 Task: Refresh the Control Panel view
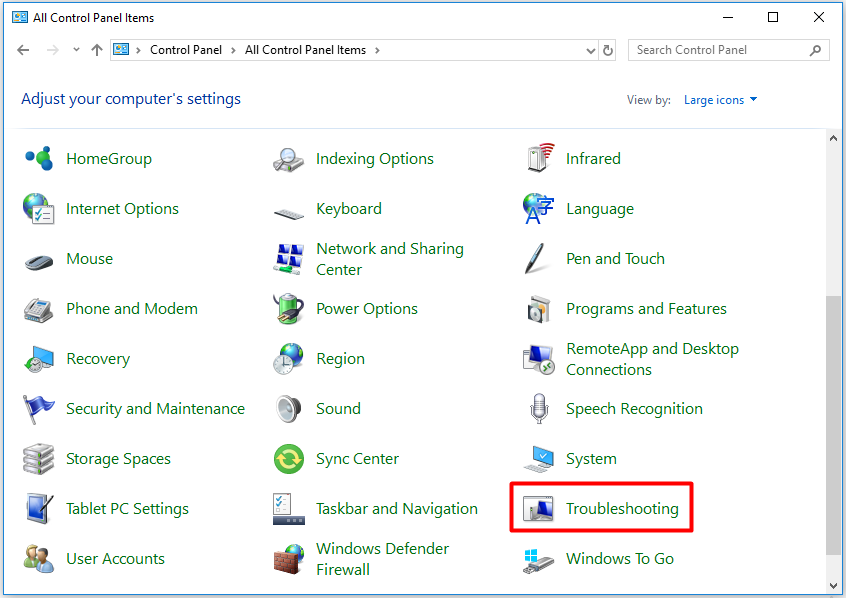pyautogui.click(x=608, y=50)
